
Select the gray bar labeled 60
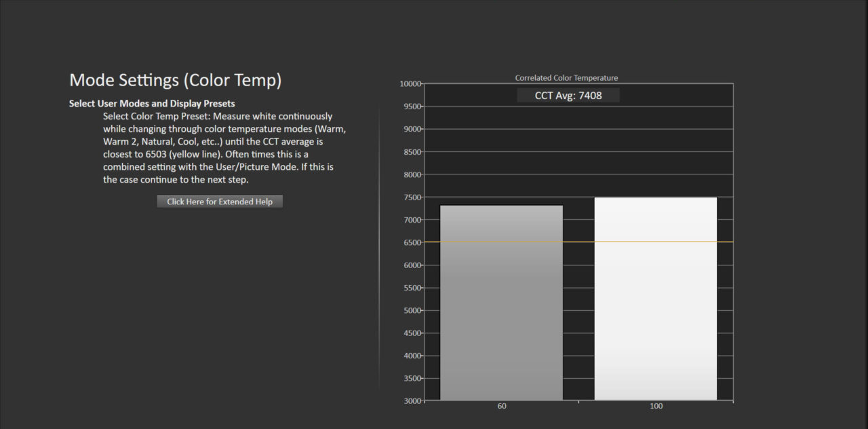[502, 303]
